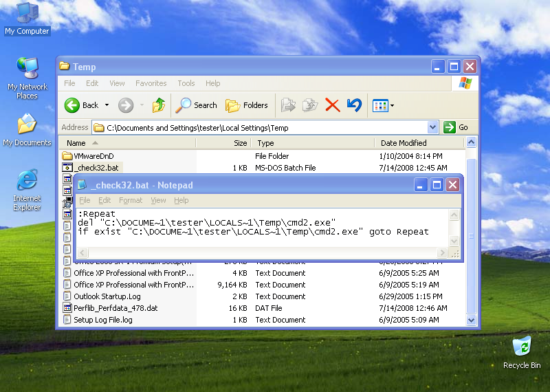Sort files by Size column header
Viewport: 550px width, 392px height.
pos(223,143)
